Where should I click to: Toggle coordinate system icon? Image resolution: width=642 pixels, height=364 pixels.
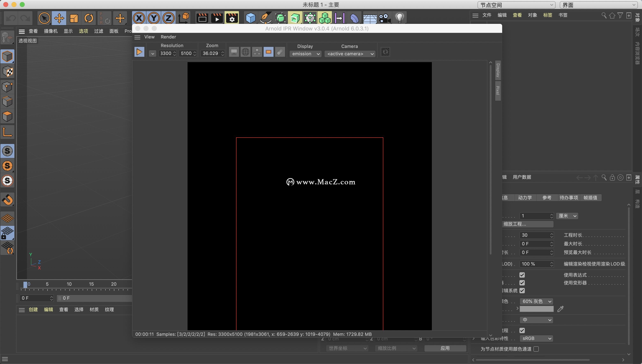click(x=184, y=18)
